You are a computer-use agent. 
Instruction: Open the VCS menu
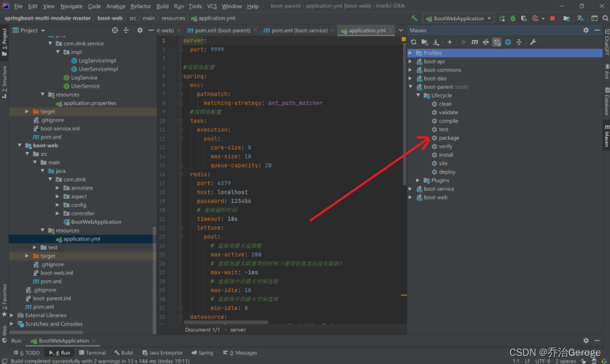[212, 6]
